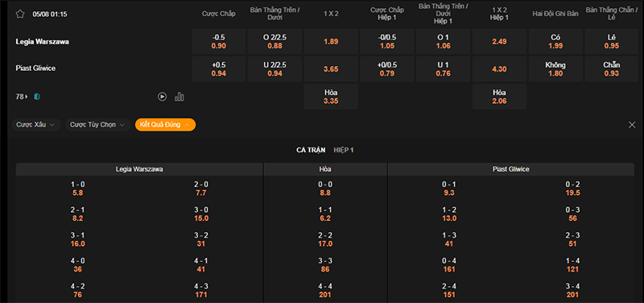The image size is (644, 303).
Task: Collapse Kết Quả Đúng dropdown
Action: [165, 125]
